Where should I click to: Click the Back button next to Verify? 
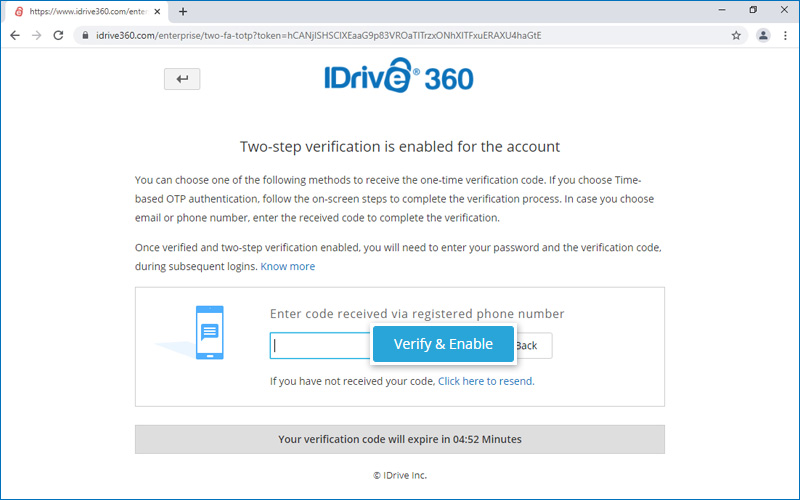[x=533, y=345]
